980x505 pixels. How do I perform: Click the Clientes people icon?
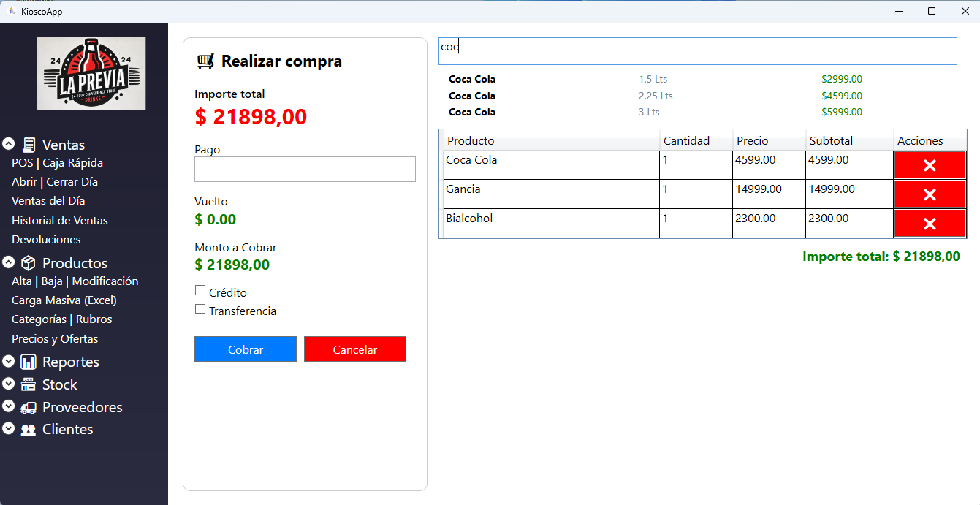click(x=29, y=430)
